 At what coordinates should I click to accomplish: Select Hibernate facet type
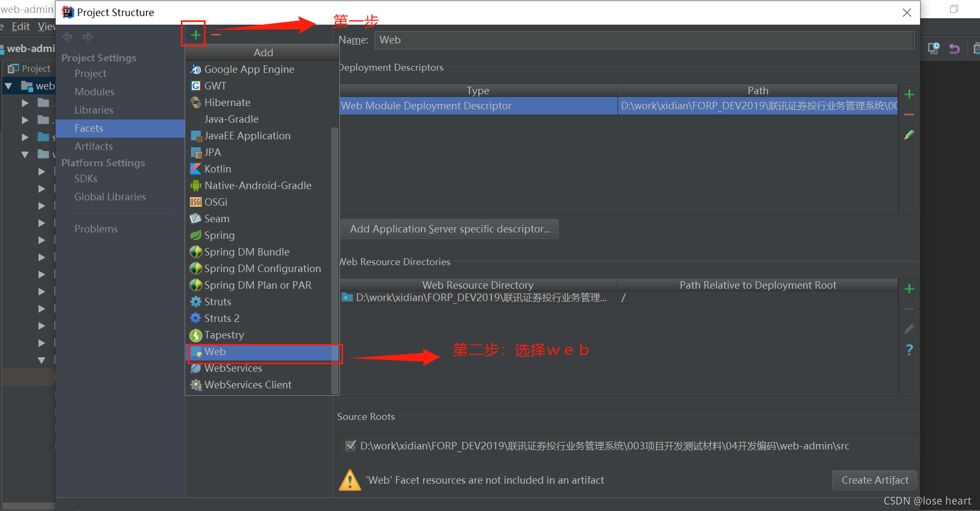pos(259,102)
